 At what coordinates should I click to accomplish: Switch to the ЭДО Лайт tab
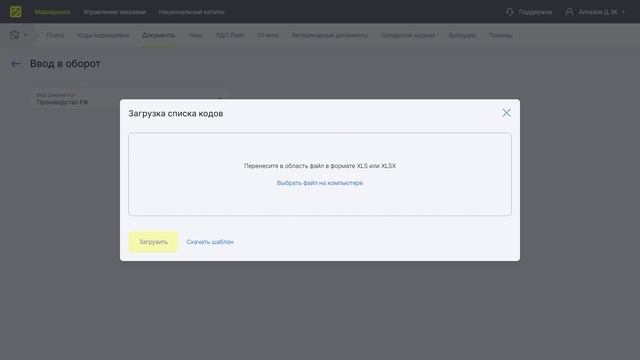230,36
